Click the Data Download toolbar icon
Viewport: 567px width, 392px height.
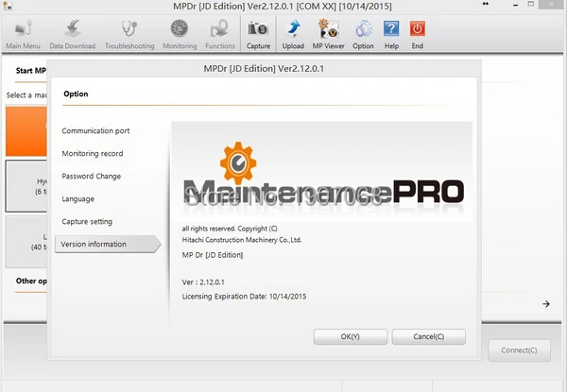coord(73,35)
